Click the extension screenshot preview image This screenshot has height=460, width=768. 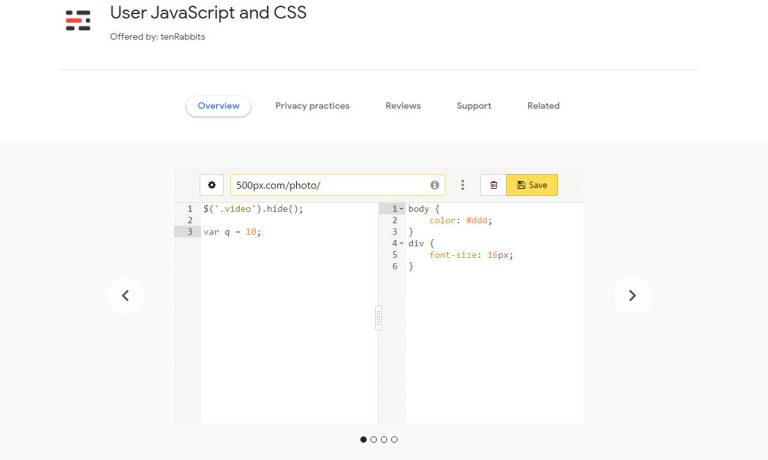coord(379,296)
